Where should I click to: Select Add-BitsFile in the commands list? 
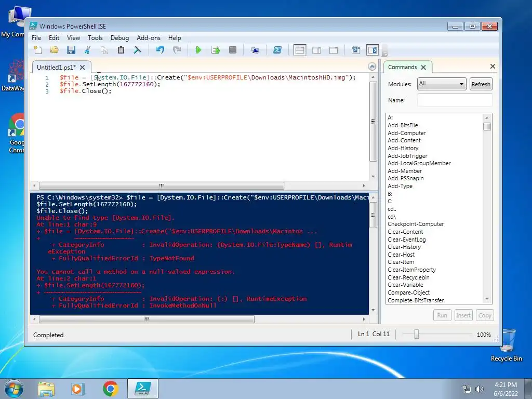click(403, 125)
